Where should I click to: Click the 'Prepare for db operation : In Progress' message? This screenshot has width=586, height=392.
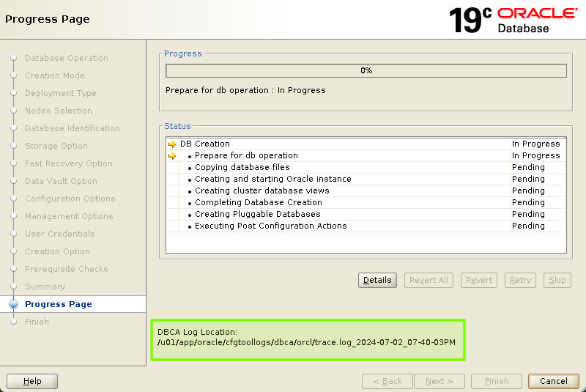tap(245, 90)
